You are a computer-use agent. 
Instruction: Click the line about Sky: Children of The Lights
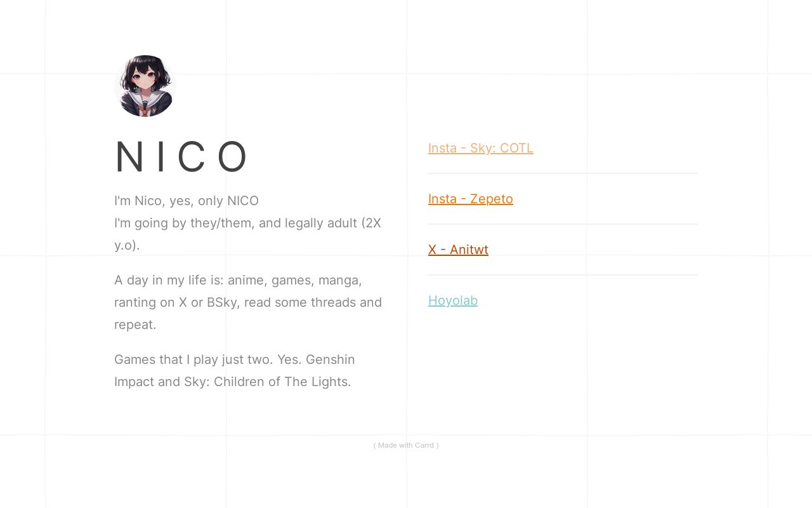pyautogui.click(x=233, y=382)
